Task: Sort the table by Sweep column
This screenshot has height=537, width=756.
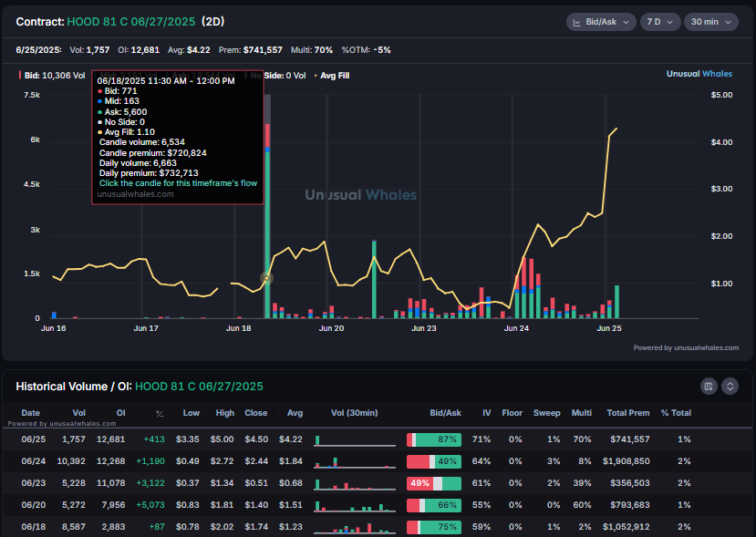Action: (x=547, y=413)
